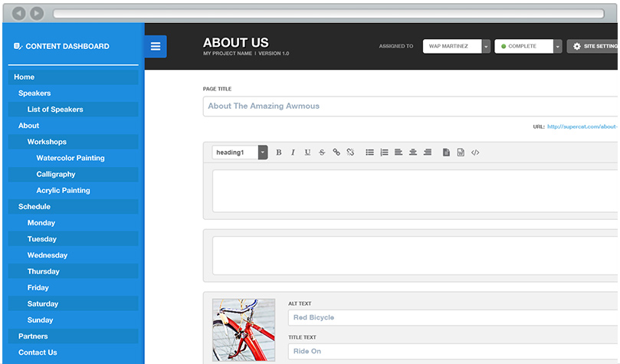Open the Tuesday schedule page
This screenshot has width=620, height=364.
(x=73, y=239)
